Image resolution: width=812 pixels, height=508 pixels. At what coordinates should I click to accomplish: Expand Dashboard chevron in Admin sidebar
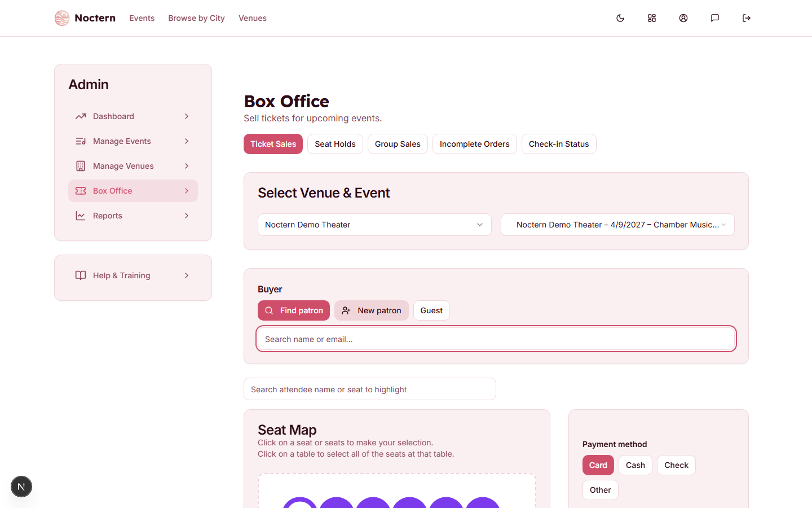tap(187, 116)
